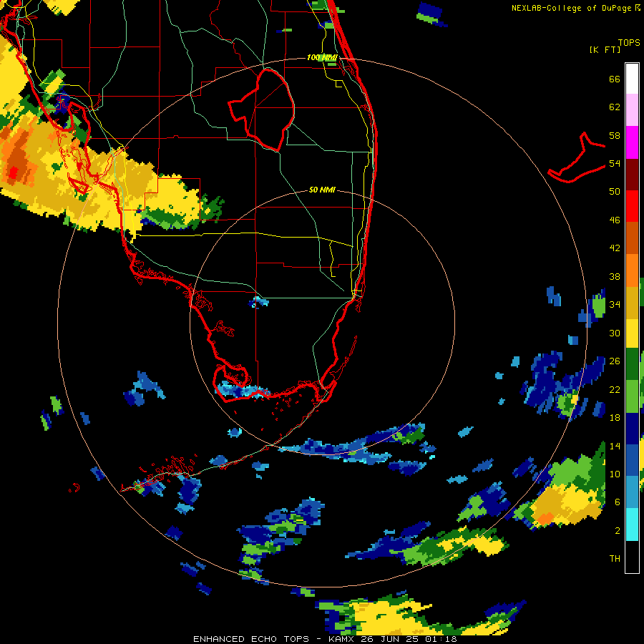
Task: Click the NEXLAB-College of DuPage credit text
Action: coord(575,8)
